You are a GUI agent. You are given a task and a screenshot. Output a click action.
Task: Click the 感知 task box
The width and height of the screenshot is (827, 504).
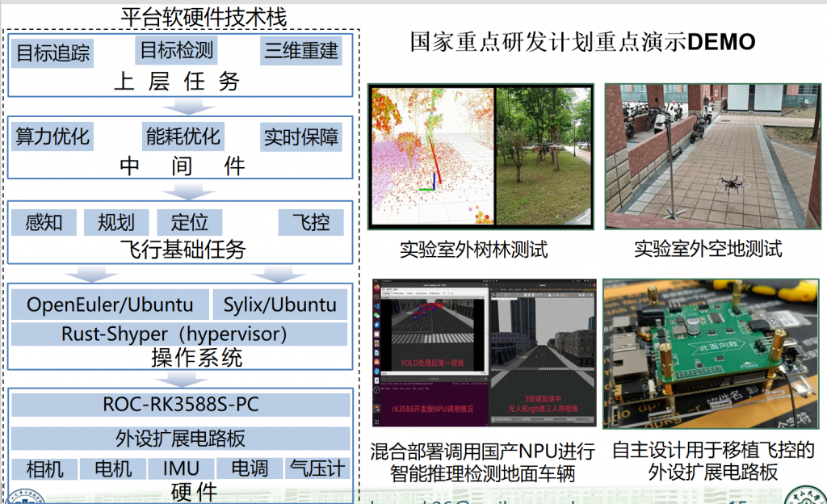coord(44,222)
